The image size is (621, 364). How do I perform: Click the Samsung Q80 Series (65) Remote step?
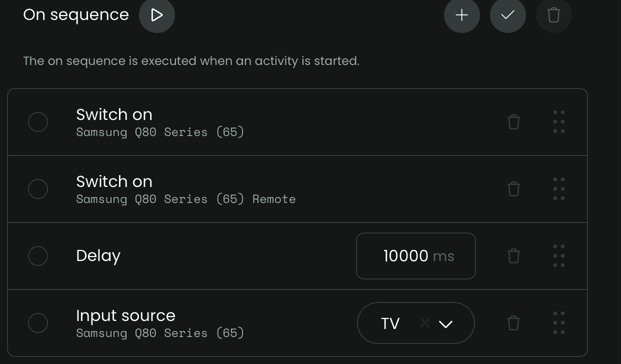pos(185,189)
